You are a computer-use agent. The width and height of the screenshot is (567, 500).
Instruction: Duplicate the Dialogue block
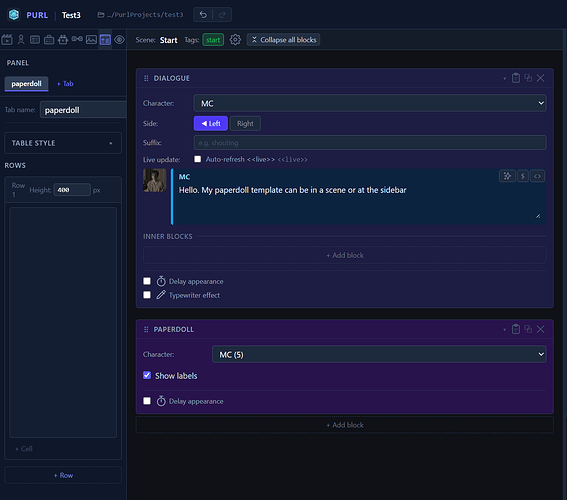click(528, 78)
